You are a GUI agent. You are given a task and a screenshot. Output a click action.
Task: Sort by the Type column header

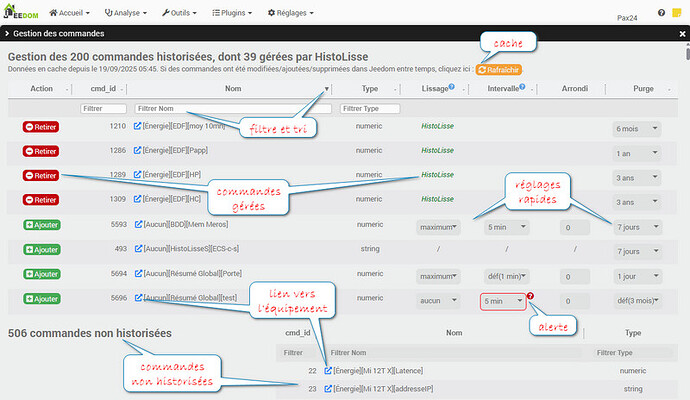click(370, 89)
